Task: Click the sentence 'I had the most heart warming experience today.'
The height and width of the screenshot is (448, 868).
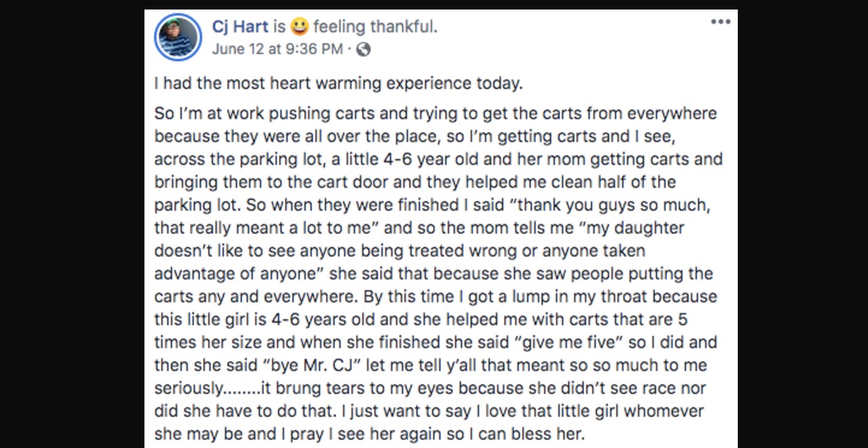Action: [338, 83]
